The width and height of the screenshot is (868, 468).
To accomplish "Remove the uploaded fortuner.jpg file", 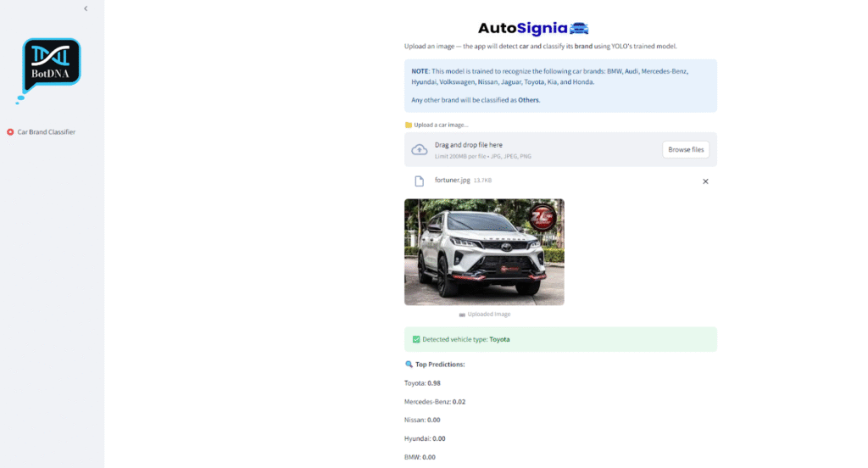I will pyautogui.click(x=705, y=181).
